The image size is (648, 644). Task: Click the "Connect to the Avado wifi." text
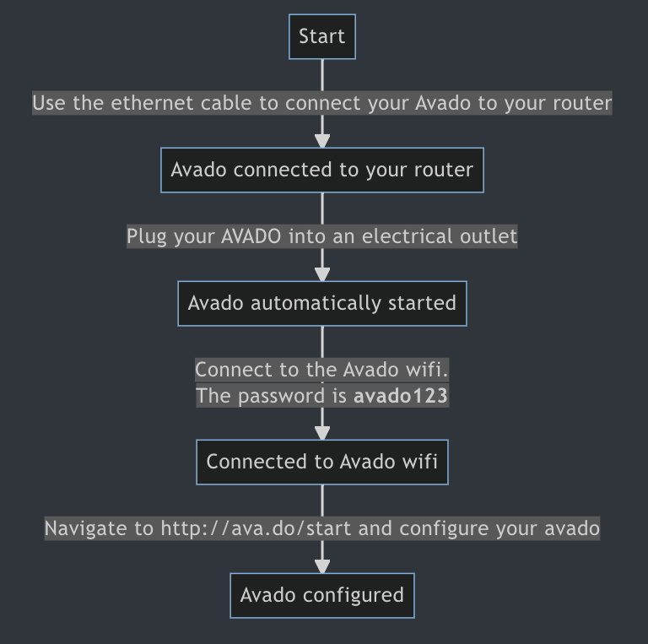coord(321,370)
